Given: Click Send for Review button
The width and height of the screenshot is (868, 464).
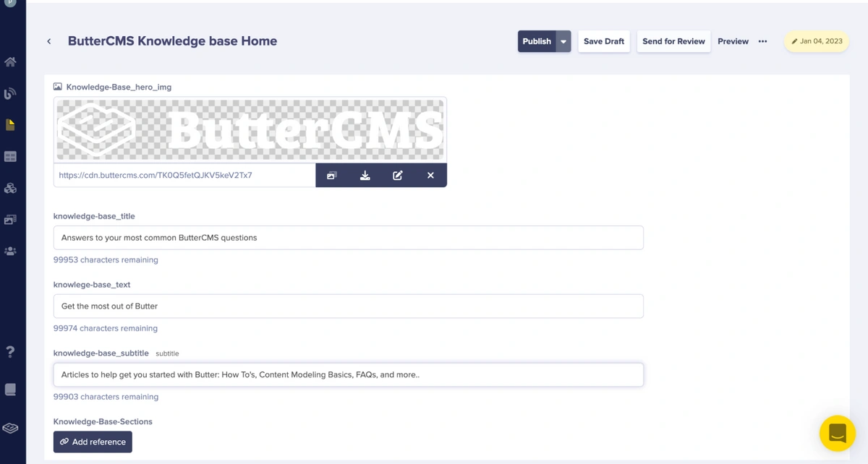Looking at the screenshot, I should 673,41.
